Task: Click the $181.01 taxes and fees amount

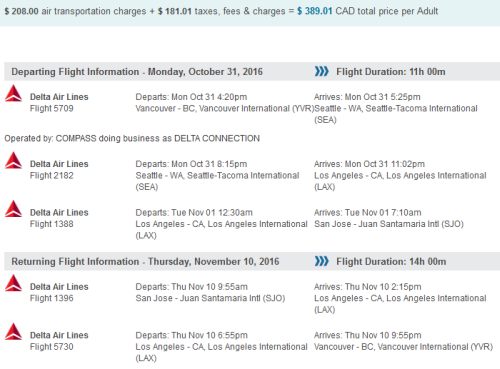Action: (175, 11)
